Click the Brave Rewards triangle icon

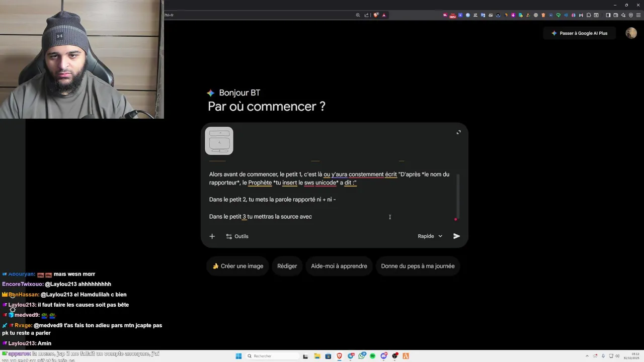click(384, 15)
